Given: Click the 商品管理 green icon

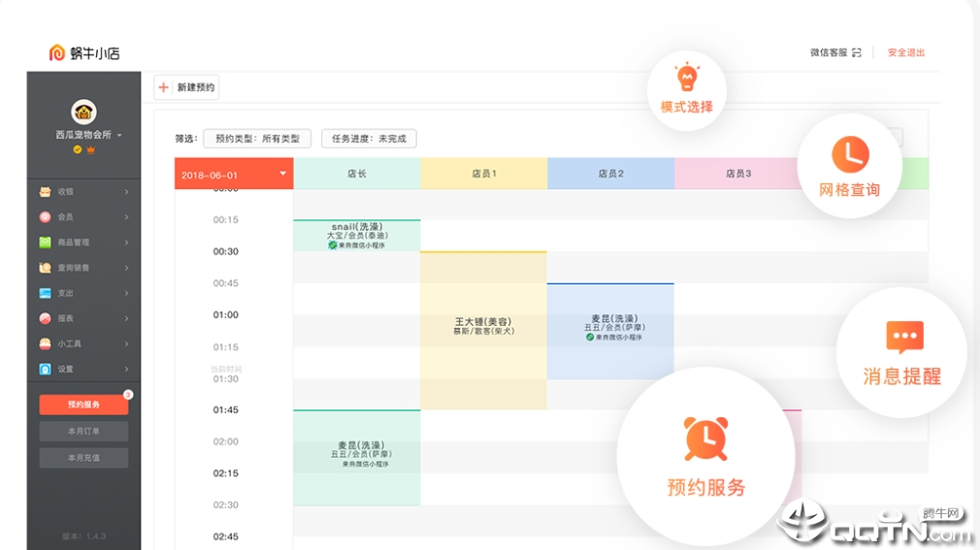Looking at the screenshot, I should click(x=45, y=243).
